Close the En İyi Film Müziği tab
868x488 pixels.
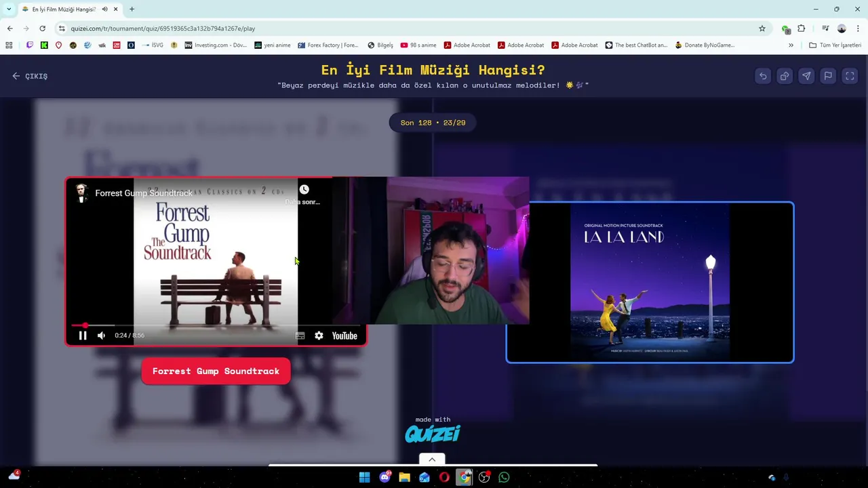[x=116, y=9]
